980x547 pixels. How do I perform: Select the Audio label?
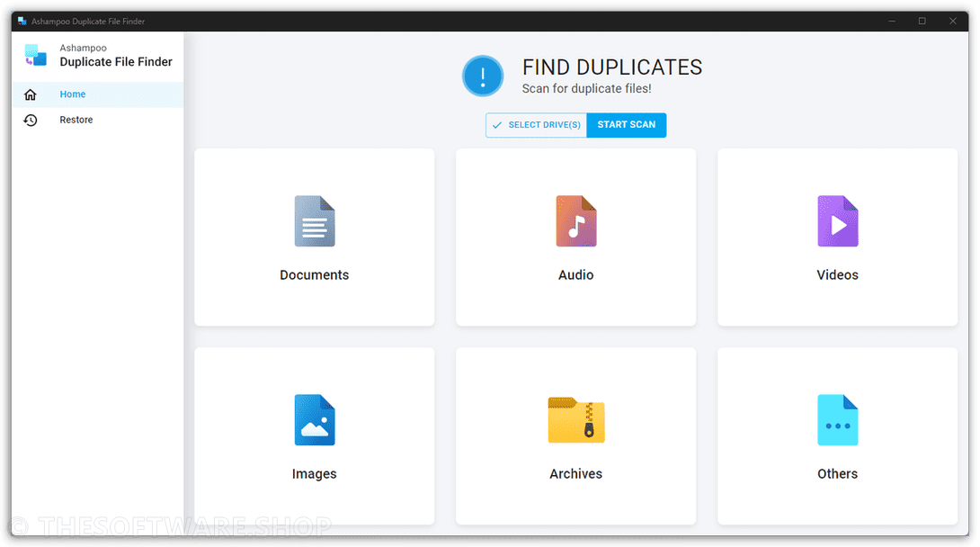[x=576, y=275]
